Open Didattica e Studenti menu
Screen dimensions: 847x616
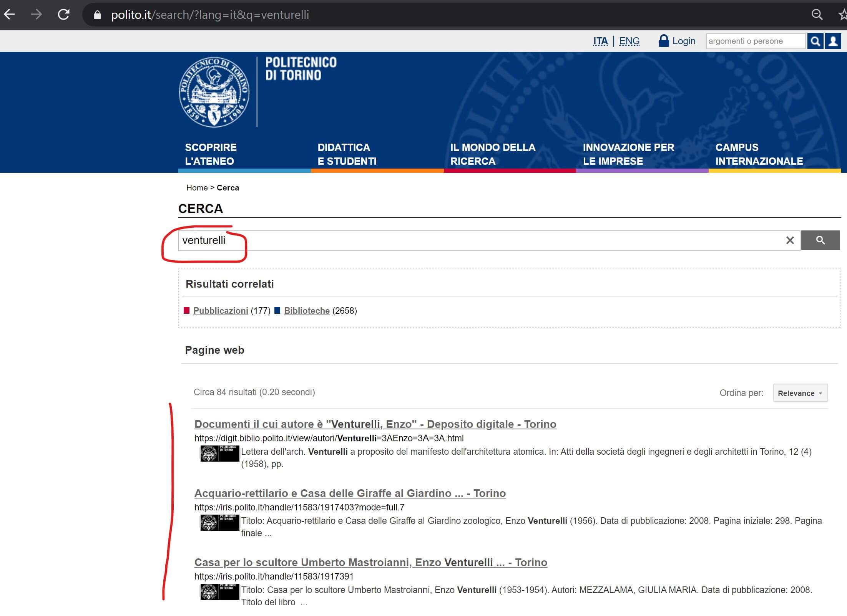(x=347, y=154)
